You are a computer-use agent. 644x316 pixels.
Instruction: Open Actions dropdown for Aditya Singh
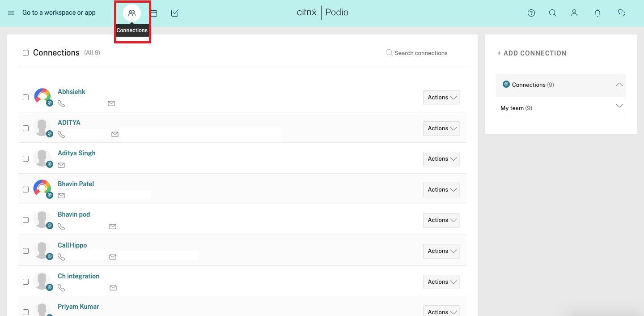pos(441,159)
